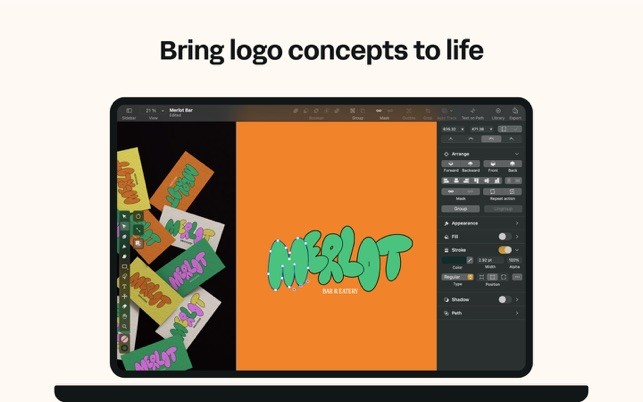The image size is (643, 402).
Task: Enable the Shadow toggle
Action: click(x=504, y=299)
